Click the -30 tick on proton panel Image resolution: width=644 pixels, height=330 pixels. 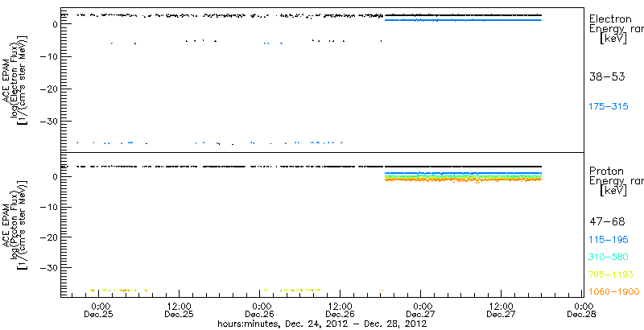[48, 267]
